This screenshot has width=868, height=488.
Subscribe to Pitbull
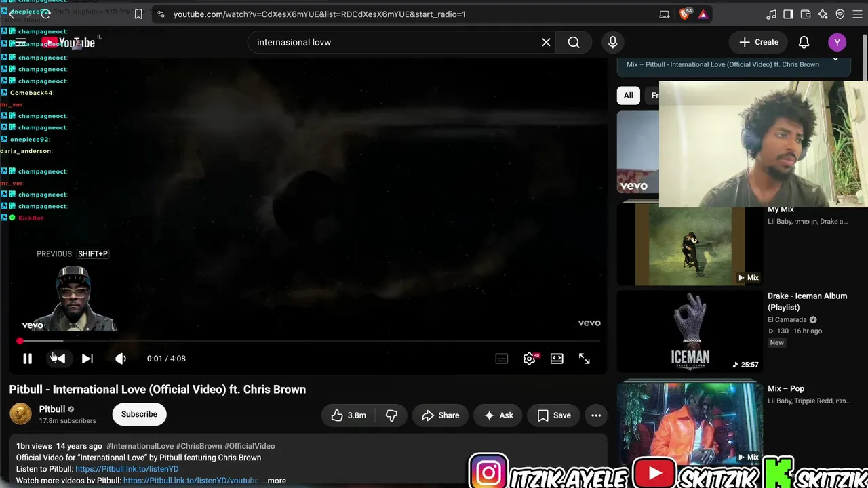[x=139, y=414]
